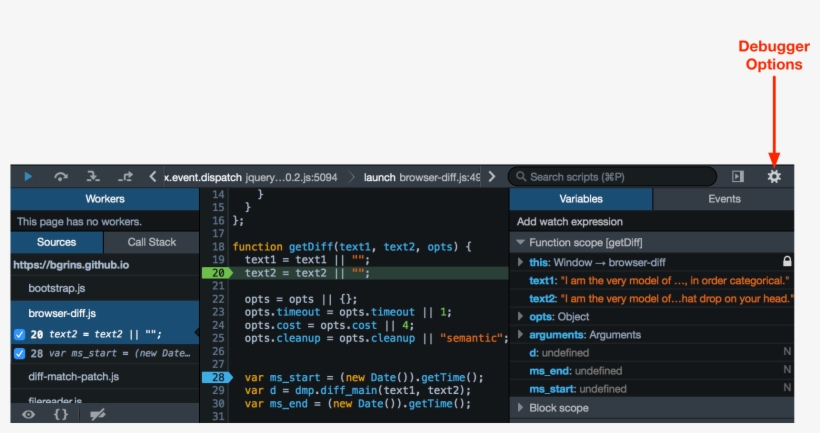Click code line var ms_end on line 30

pos(358,404)
